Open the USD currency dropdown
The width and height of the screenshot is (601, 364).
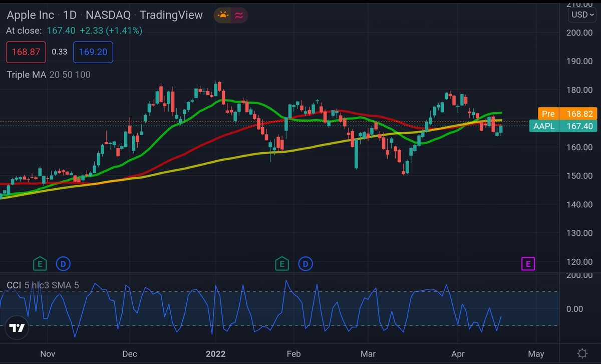click(x=582, y=15)
